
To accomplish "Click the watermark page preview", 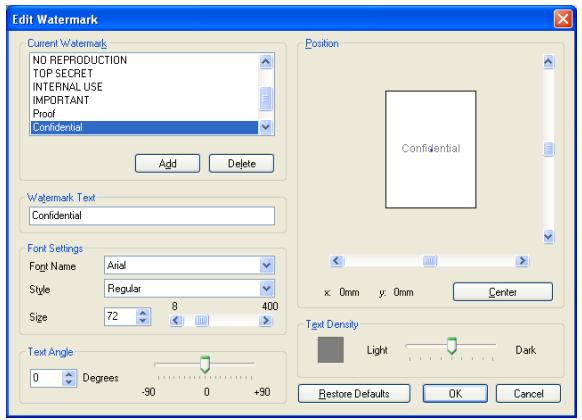I will coord(431,149).
